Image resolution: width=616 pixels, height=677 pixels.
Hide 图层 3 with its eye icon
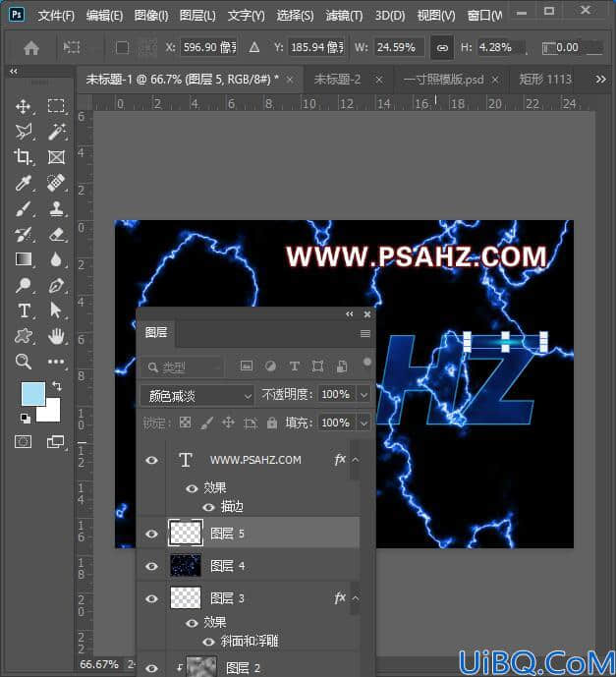tap(151, 598)
